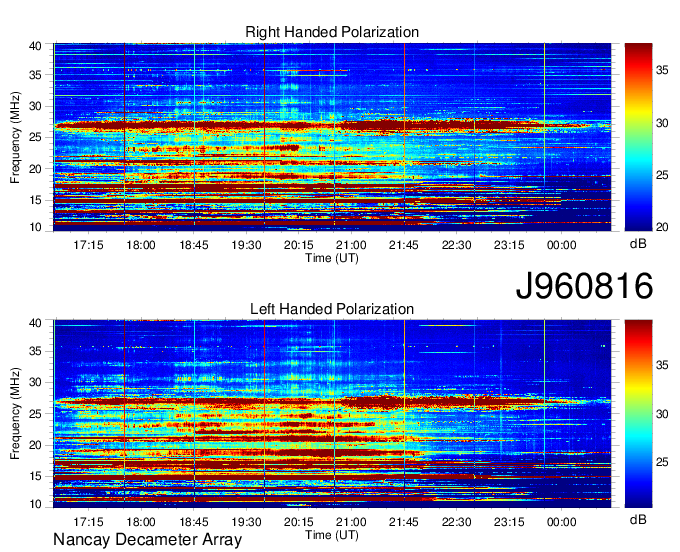Image resolution: width=680 pixels, height=552 pixels.
Task: Click the Right Handed Polarization title
Action: (x=332, y=32)
